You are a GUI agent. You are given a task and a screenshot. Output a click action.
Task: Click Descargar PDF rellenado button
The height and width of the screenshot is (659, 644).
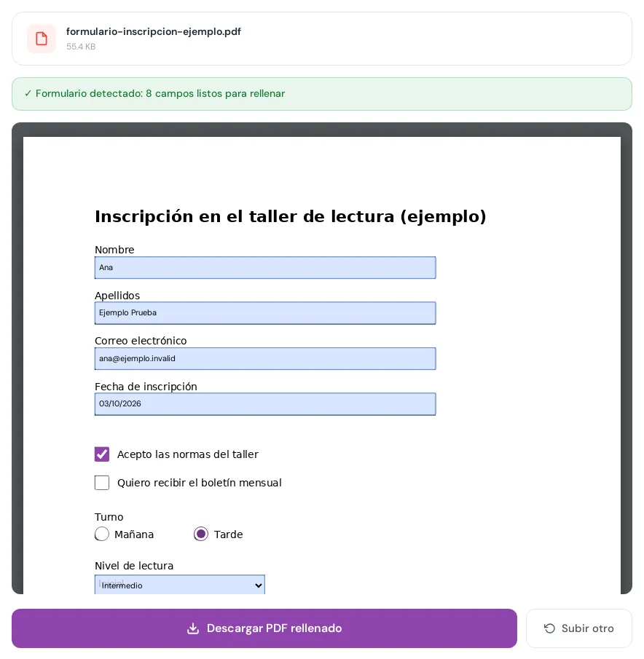point(264,628)
